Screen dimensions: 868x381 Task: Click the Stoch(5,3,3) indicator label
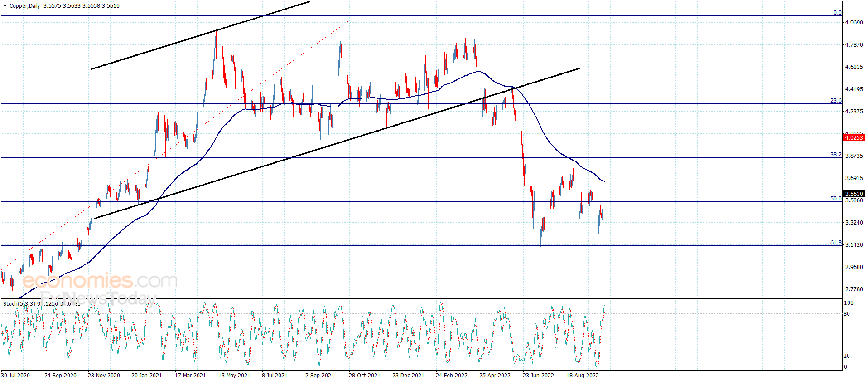click(19, 303)
